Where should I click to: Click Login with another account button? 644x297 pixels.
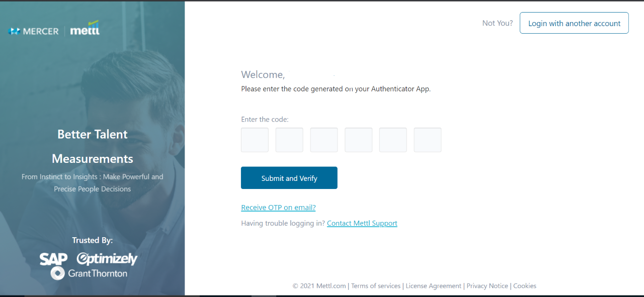click(x=574, y=23)
